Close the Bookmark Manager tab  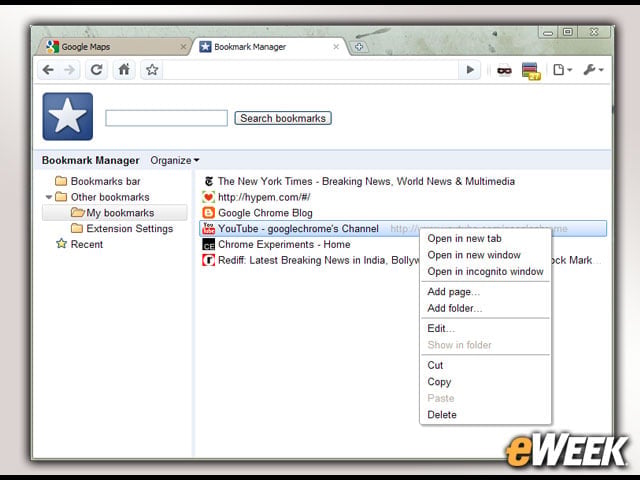[x=336, y=47]
